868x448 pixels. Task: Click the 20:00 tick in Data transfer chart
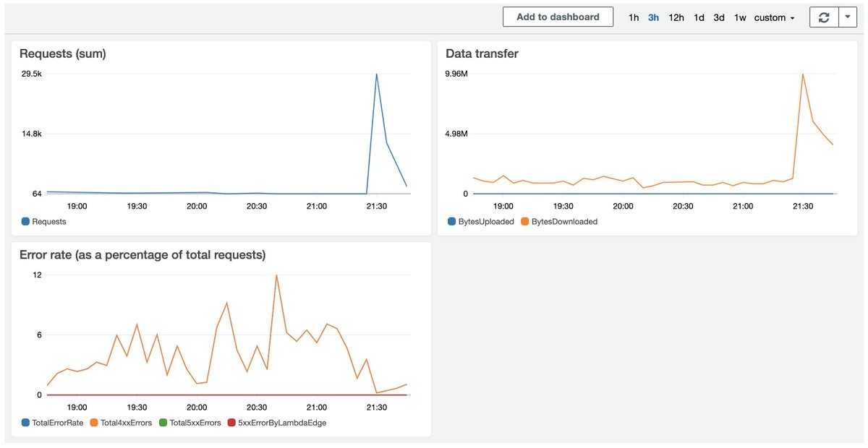[x=623, y=206]
